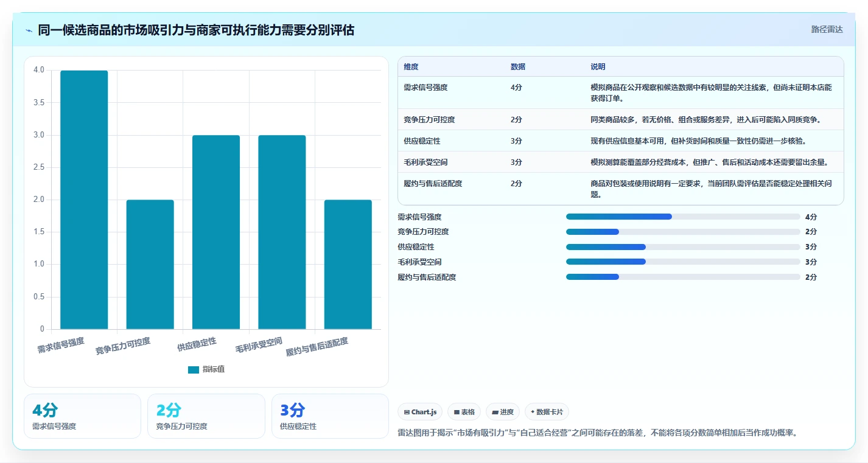Click the lightning icon beside the page title
This screenshot has height=463, width=868.
[x=29, y=30]
